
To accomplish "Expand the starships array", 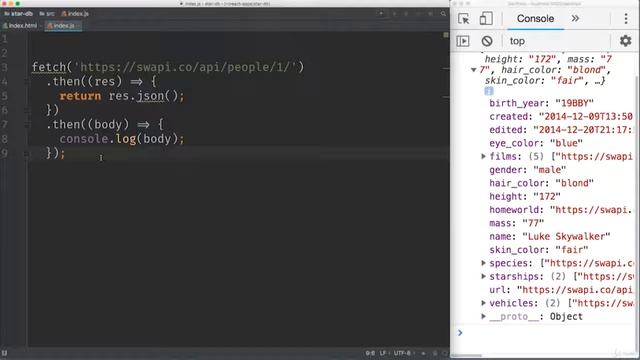I will click(x=483, y=276).
